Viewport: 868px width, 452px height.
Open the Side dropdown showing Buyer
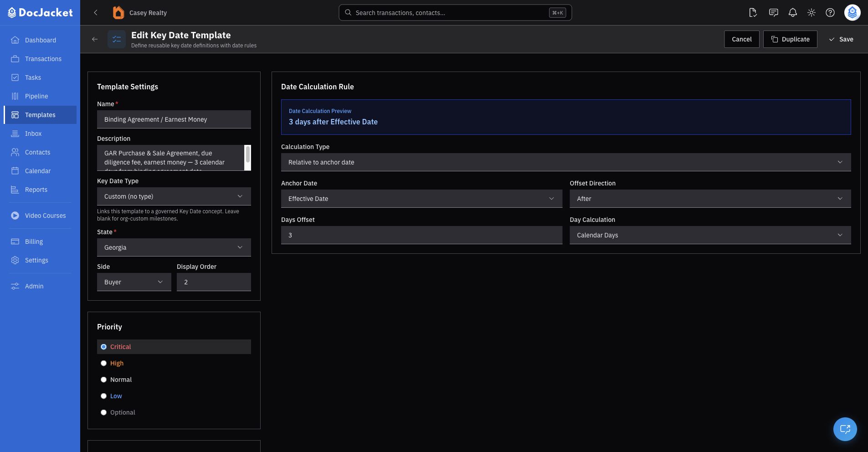coord(134,282)
